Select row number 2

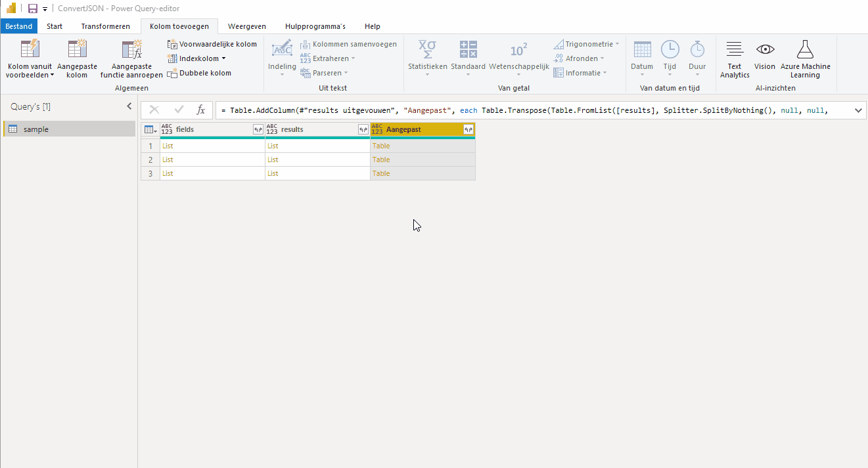pyautogui.click(x=150, y=160)
